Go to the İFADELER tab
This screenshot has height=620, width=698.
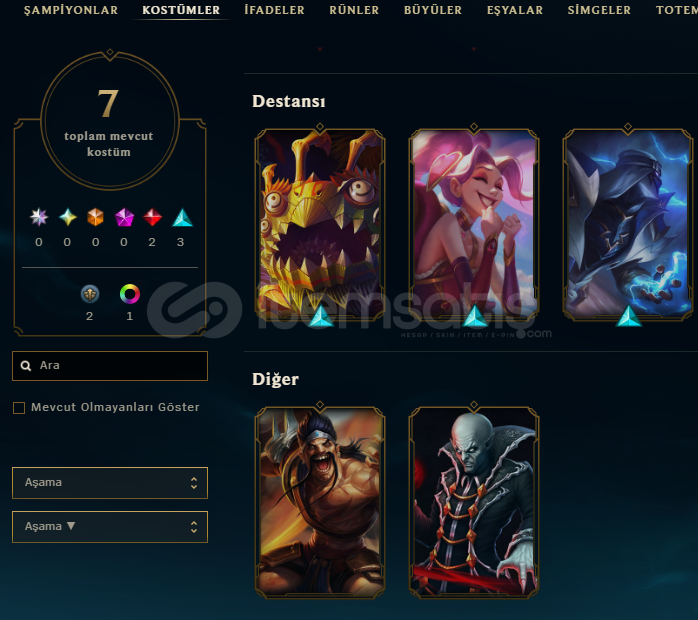[x=274, y=10]
